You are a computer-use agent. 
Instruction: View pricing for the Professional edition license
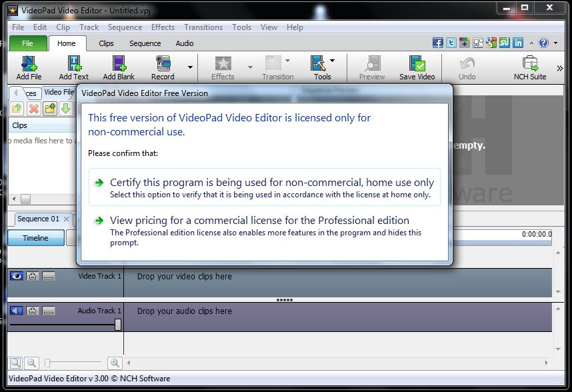[x=265, y=231]
